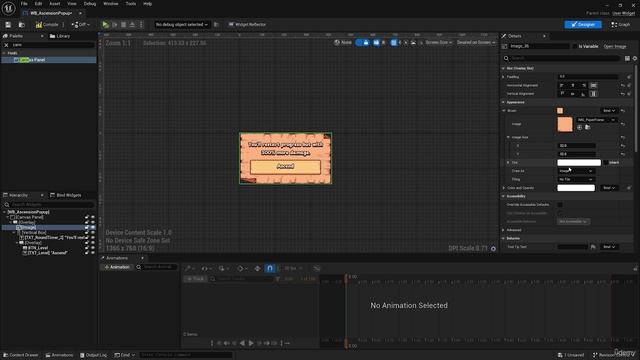
Task: Switch to the Bind Widgets tab
Action: (65, 196)
